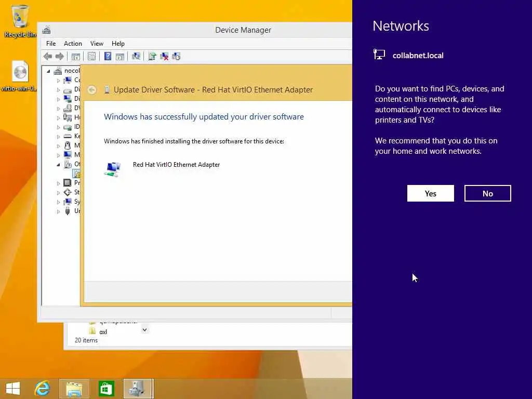This screenshot has height=399, width=532.
Task: Click the Disable device down-arrow toolbar icon
Action: coord(176,56)
